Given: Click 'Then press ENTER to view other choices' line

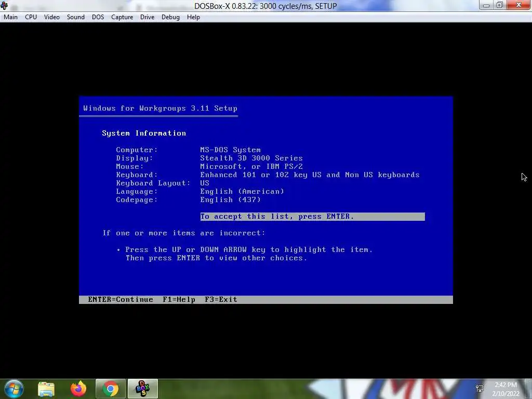Looking at the screenshot, I should (216, 258).
